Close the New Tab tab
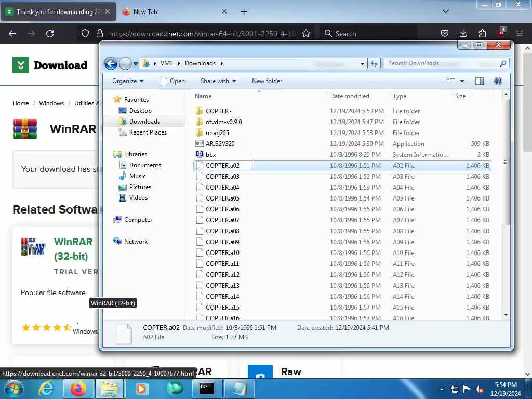 pyautogui.click(x=224, y=11)
